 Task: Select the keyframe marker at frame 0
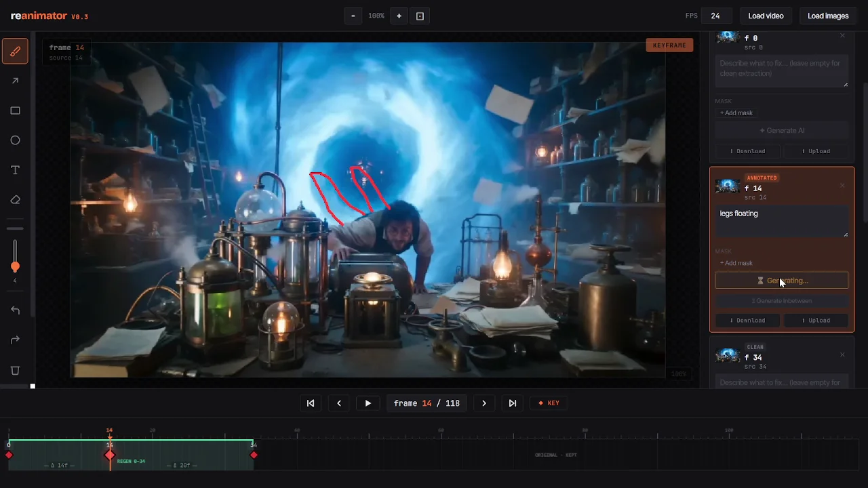click(x=9, y=455)
